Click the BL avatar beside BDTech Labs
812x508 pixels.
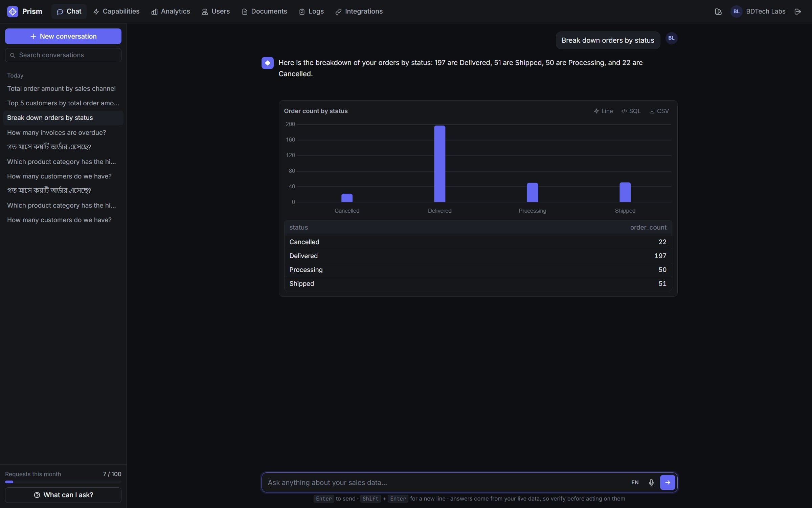[736, 12]
